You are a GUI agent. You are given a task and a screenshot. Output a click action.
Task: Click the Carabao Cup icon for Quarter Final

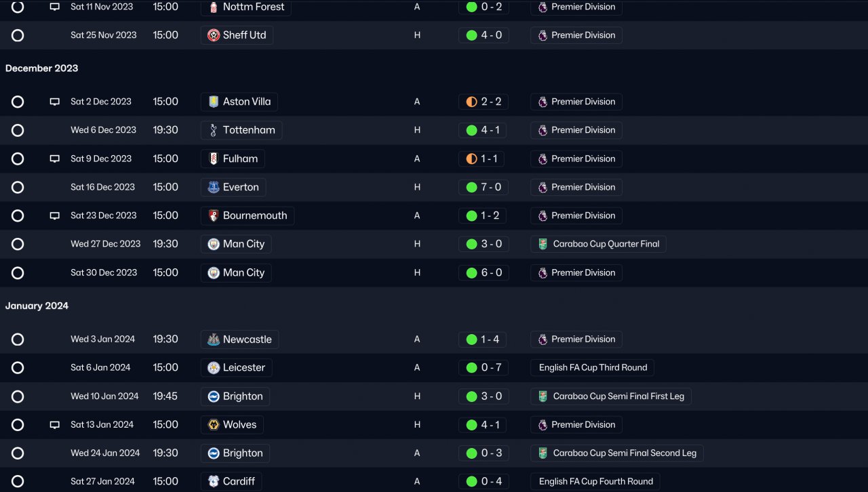click(542, 244)
